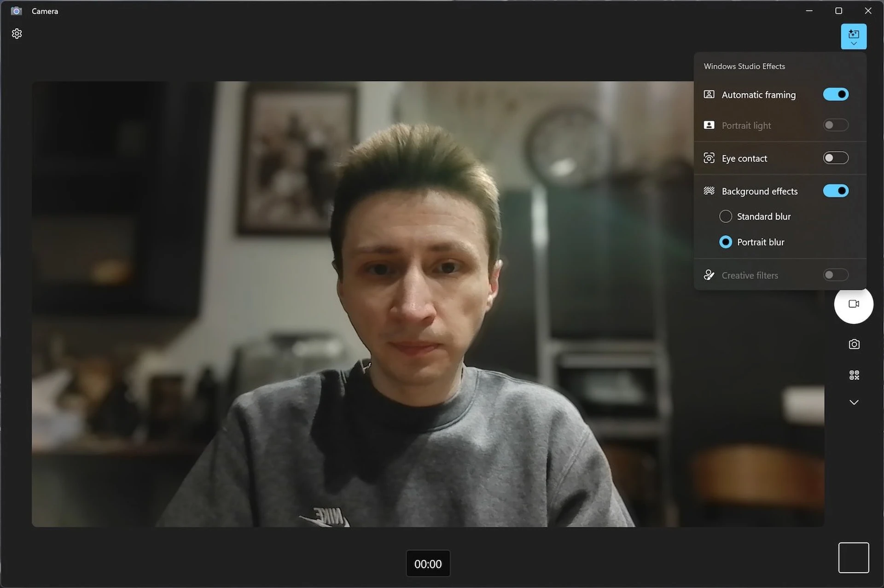Image resolution: width=884 pixels, height=588 pixels.
Task: Expand more camera modes chevron
Action: coord(854,402)
